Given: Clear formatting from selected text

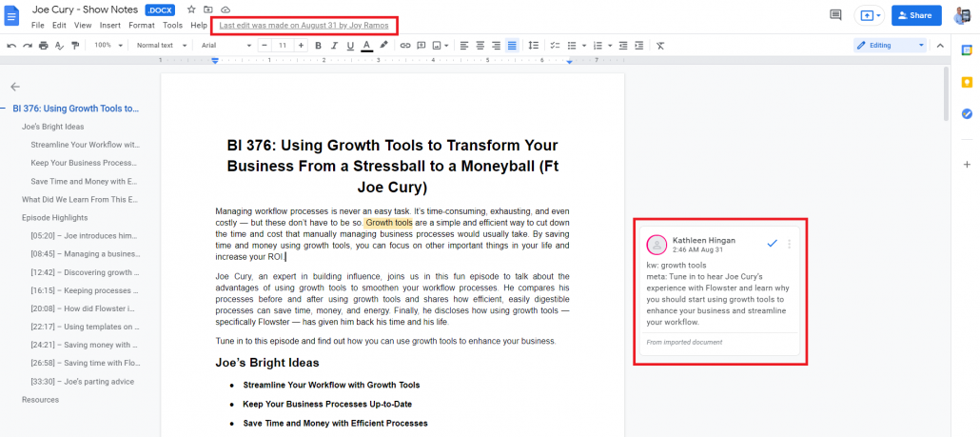Looking at the screenshot, I should coord(660,46).
